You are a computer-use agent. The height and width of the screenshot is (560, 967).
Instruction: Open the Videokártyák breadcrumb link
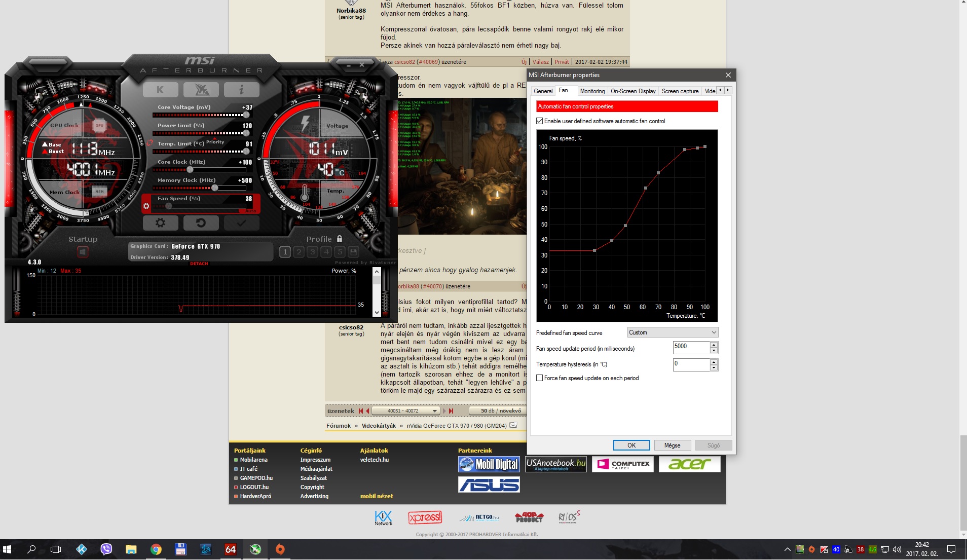point(379,426)
